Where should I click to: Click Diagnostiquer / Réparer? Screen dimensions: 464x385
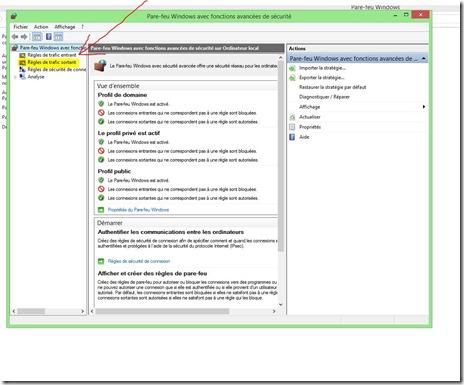tap(324, 97)
